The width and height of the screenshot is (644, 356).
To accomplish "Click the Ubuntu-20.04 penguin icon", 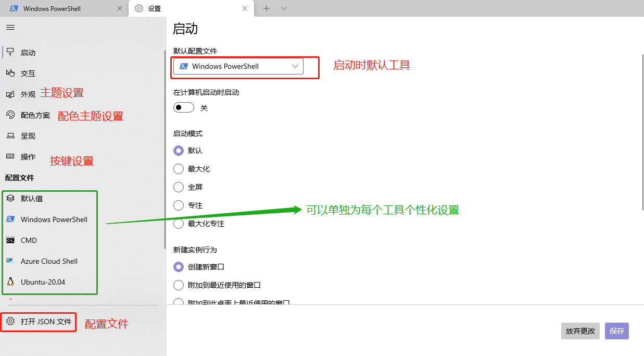I will pos(10,282).
